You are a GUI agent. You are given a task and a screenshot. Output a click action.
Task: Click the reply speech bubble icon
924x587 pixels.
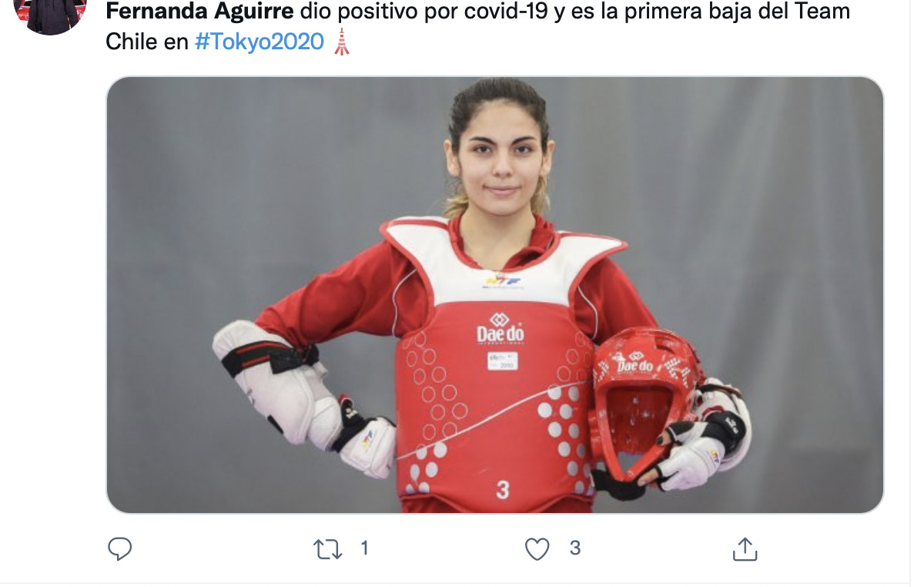[119, 548]
